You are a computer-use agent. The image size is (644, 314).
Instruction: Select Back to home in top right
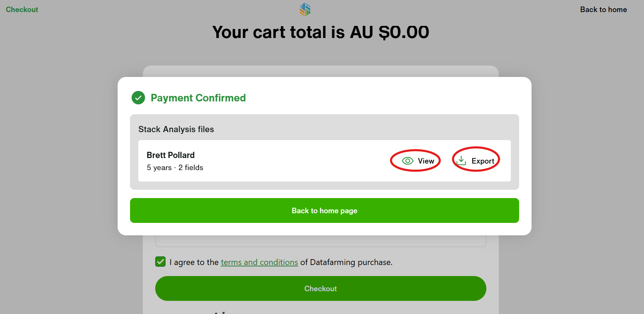coord(603,10)
